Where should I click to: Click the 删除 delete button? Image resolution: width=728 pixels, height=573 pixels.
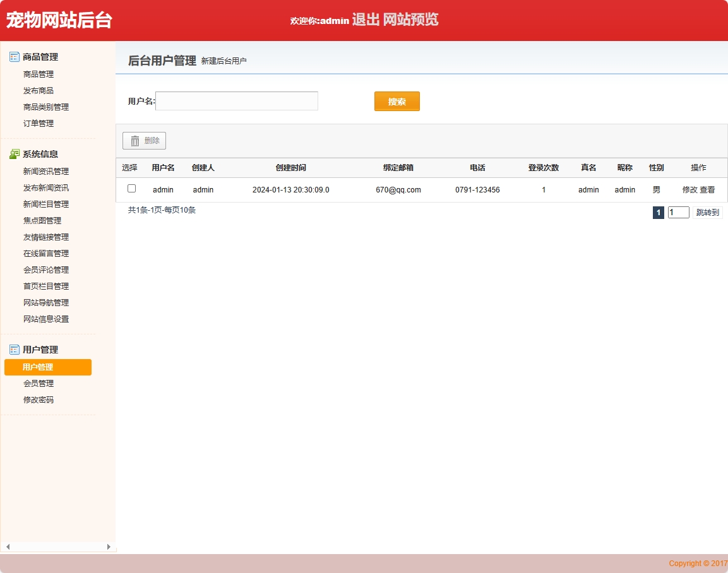(x=144, y=141)
